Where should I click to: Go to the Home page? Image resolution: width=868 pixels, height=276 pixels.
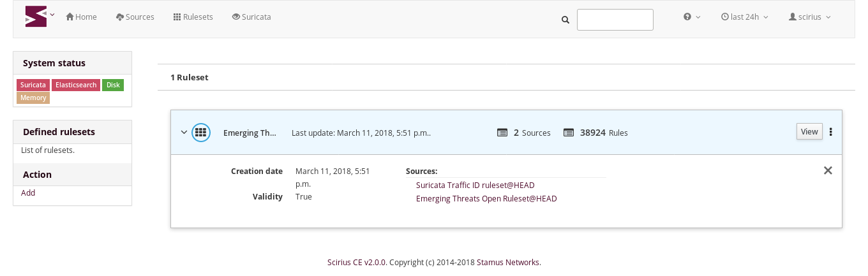[x=81, y=17]
